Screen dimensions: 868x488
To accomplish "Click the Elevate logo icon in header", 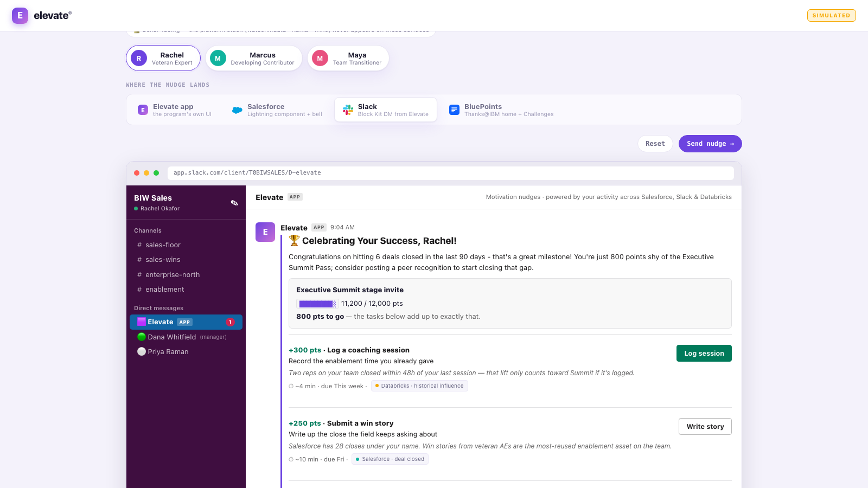I will pyautogui.click(x=20, y=15).
